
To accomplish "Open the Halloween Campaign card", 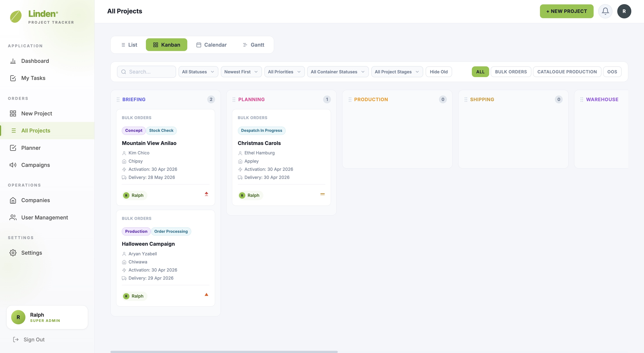I will (165, 258).
